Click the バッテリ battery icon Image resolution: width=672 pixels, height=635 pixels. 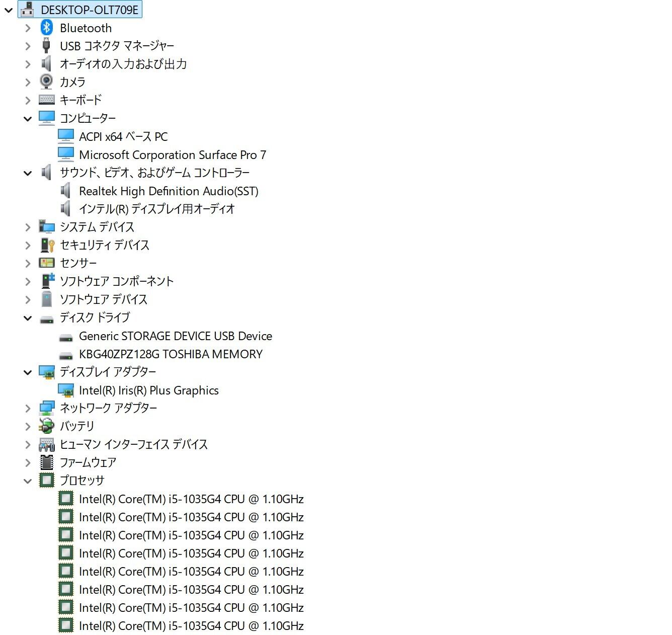47,426
